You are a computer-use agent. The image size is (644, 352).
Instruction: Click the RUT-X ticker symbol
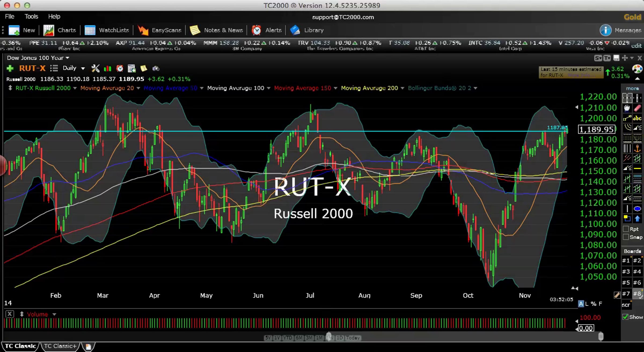pyautogui.click(x=32, y=68)
